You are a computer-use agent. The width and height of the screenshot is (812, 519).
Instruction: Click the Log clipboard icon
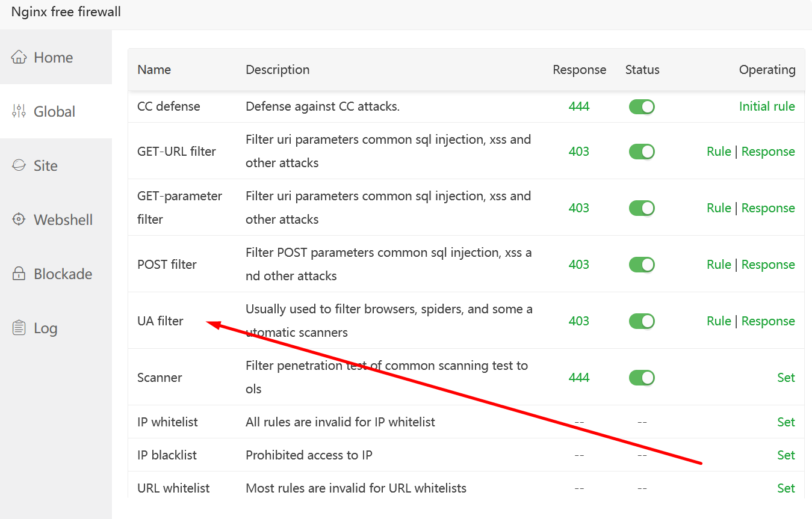(19, 328)
